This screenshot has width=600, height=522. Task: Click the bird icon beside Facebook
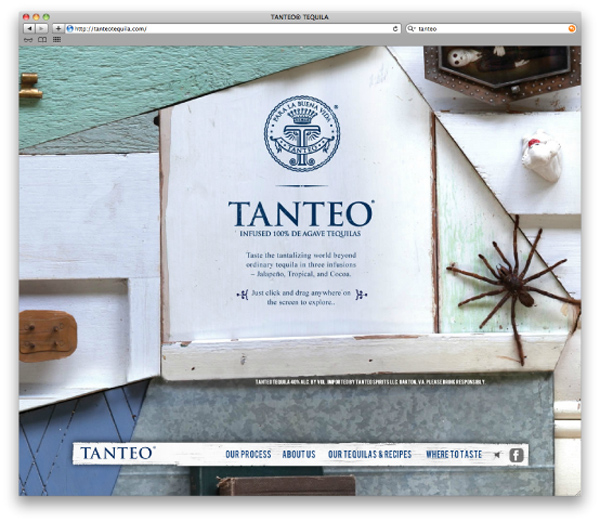pos(497,455)
